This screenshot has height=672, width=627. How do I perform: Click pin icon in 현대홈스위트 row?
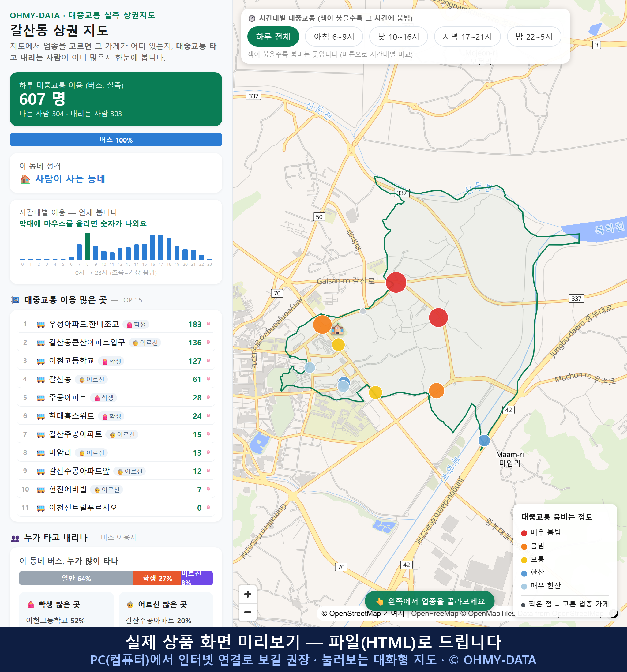pyautogui.click(x=208, y=416)
